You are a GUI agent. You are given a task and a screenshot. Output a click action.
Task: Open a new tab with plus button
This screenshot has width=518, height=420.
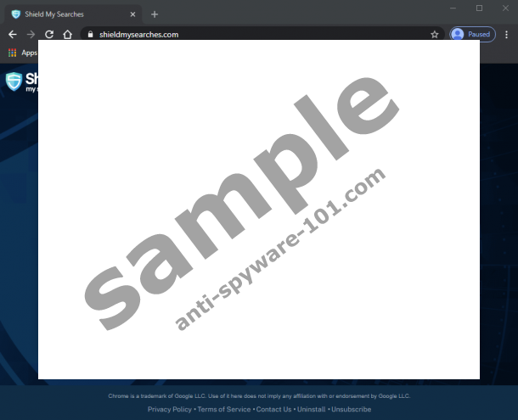pos(155,14)
